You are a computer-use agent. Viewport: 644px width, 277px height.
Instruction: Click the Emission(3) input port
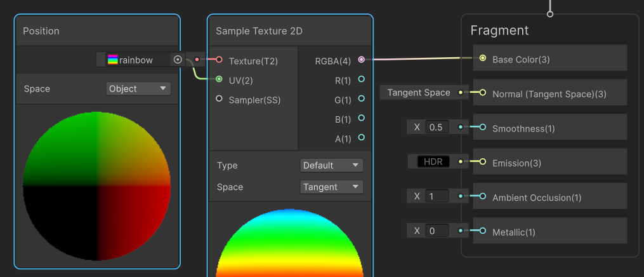tap(483, 162)
